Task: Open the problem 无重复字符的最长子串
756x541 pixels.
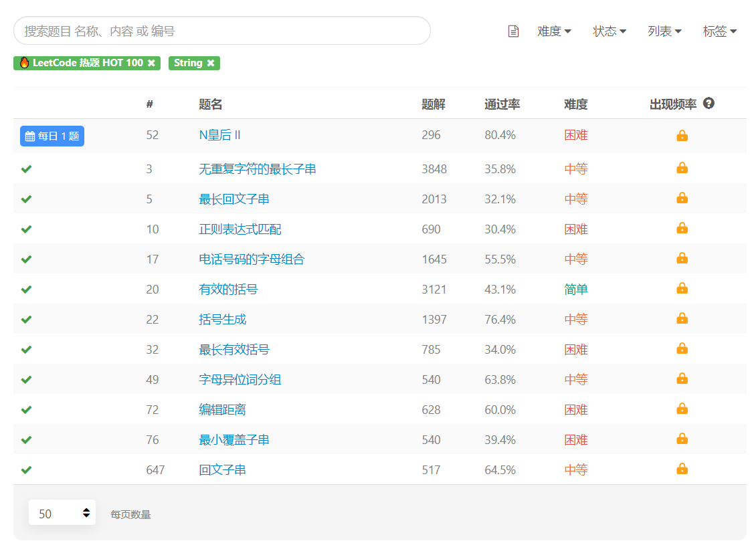Action: pyautogui.click(x=258, y=169)
